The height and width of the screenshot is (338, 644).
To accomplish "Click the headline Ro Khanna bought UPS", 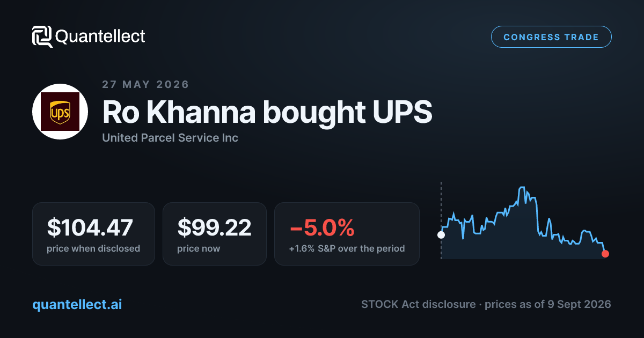I will 267,112.
